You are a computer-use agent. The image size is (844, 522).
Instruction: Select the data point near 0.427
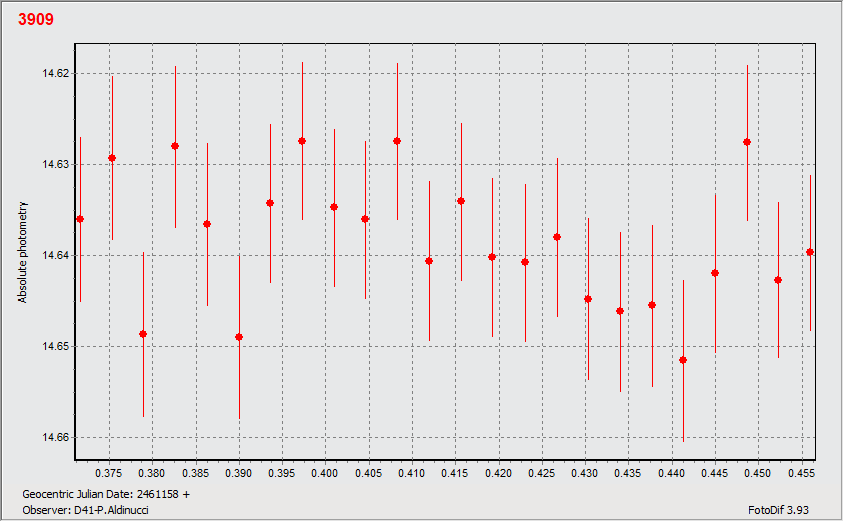(557, 237)
